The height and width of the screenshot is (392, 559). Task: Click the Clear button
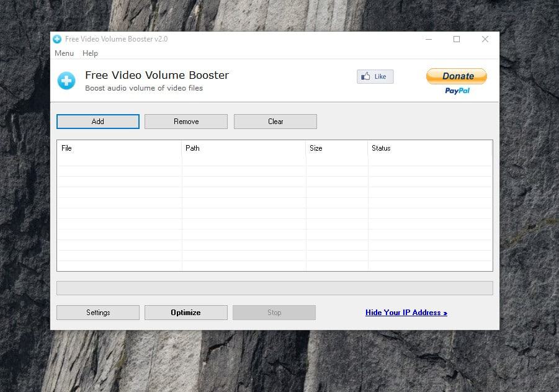pos(275,122)
